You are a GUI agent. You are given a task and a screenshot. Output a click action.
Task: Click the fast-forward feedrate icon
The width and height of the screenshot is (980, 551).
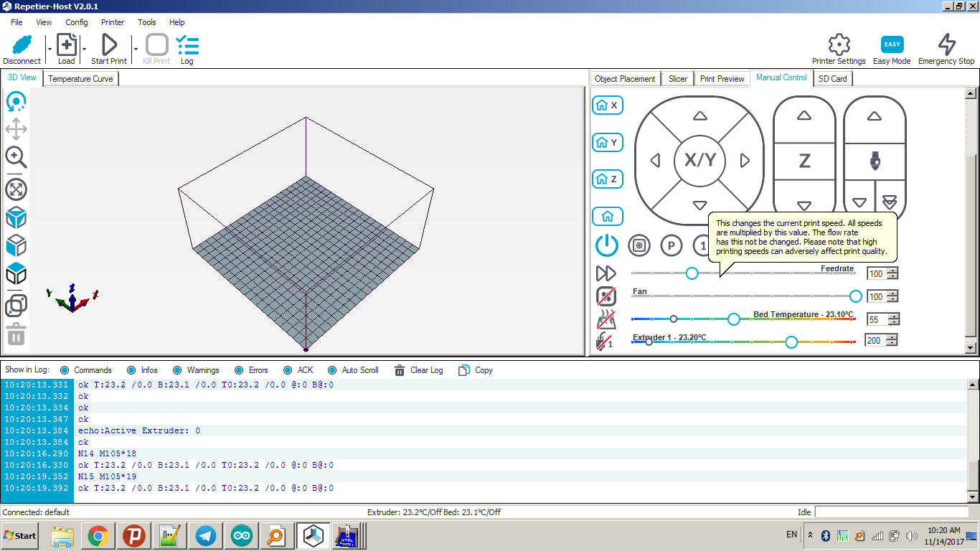[606, 273]
